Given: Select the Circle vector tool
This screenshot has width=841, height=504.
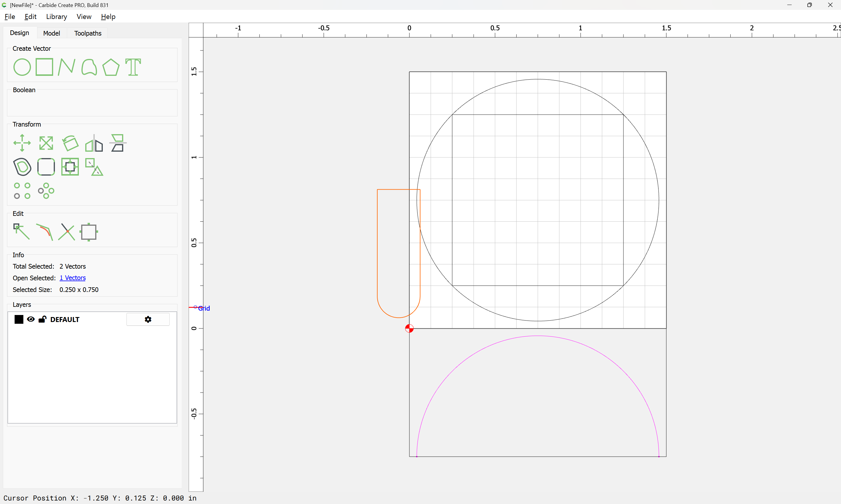Looking at the screenshot, I should coord(22,67).
